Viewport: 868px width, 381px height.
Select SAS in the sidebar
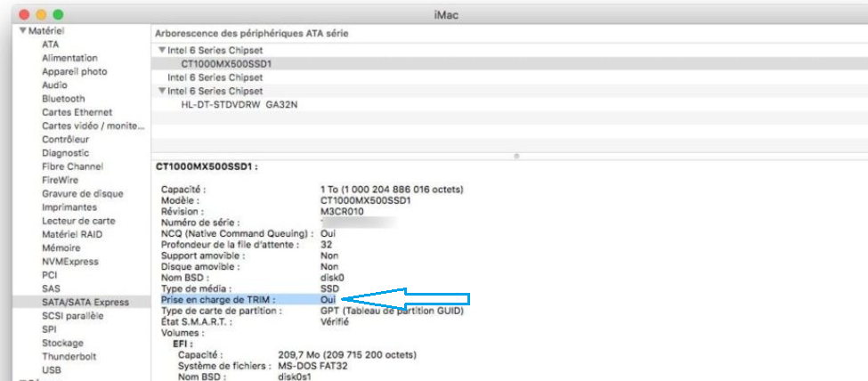pyautogui.click(x=51, y=288)
